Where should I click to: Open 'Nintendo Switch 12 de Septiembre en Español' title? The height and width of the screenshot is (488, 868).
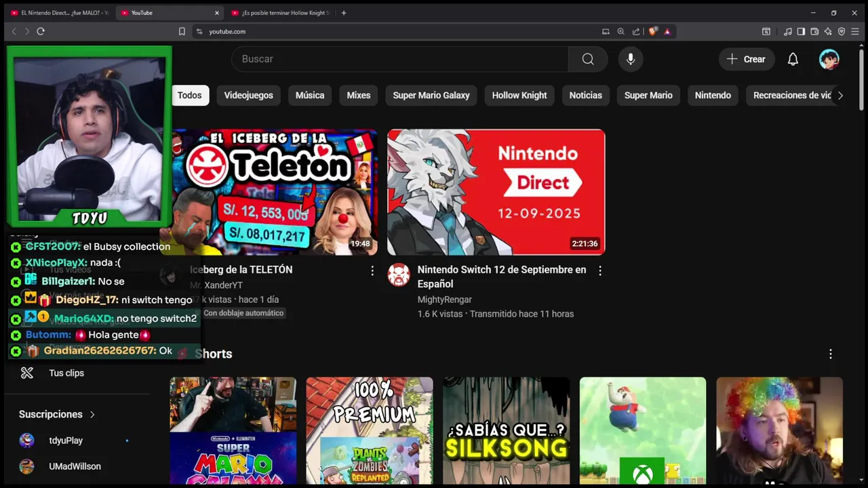click(502, 277)
